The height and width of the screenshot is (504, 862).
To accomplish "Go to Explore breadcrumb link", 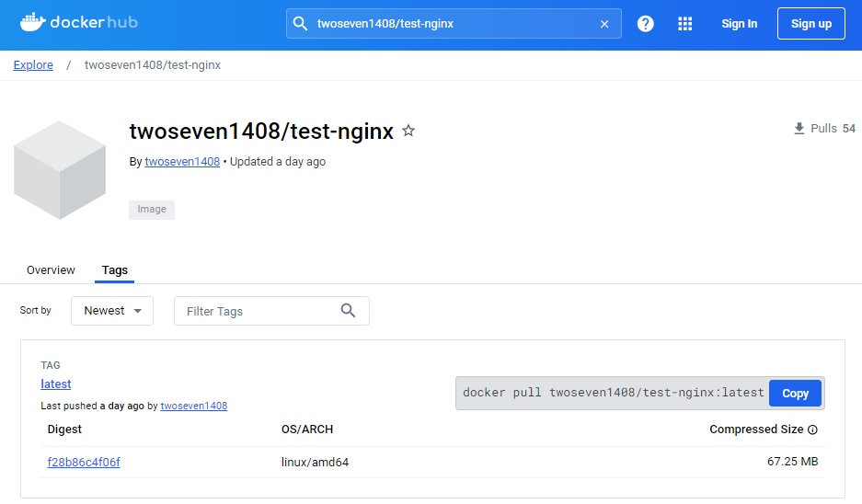I will pos(33,65).
